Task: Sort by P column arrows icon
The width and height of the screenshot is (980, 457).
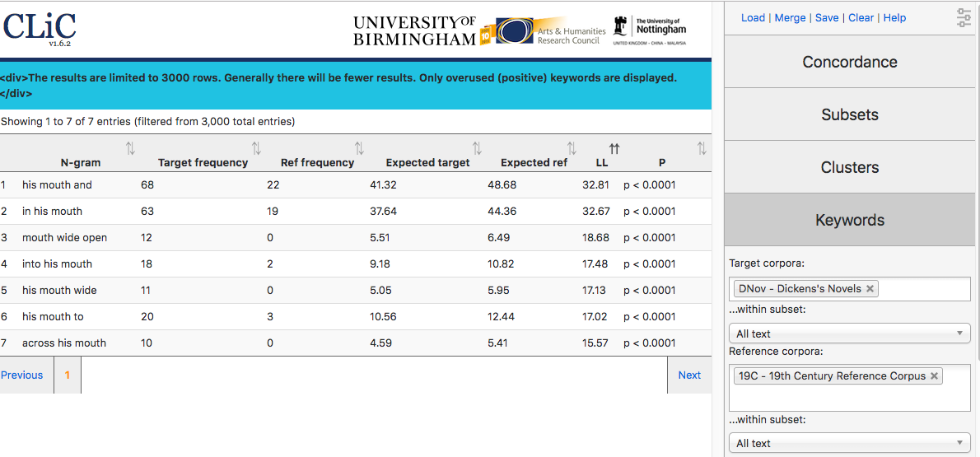Action: tap(702, 149)
